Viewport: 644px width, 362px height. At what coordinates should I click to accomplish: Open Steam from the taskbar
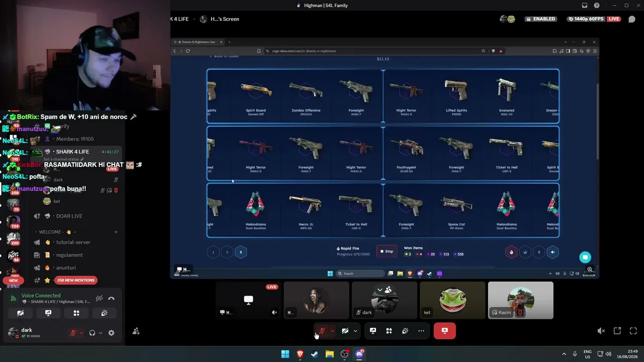[314, 354]
